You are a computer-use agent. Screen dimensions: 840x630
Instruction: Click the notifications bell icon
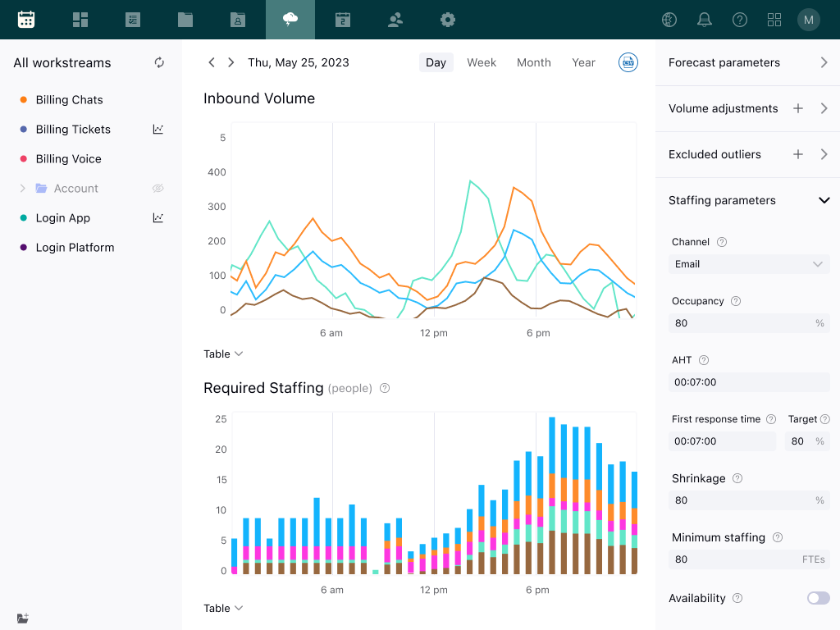705,20
